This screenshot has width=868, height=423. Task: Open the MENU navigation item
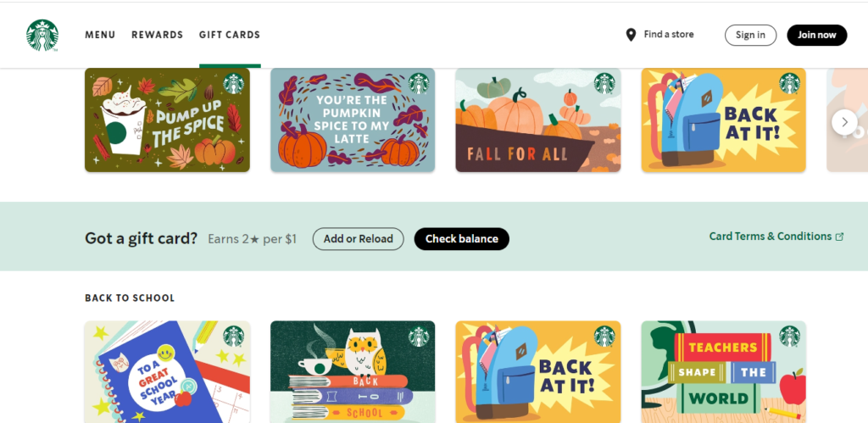(100, 35)
